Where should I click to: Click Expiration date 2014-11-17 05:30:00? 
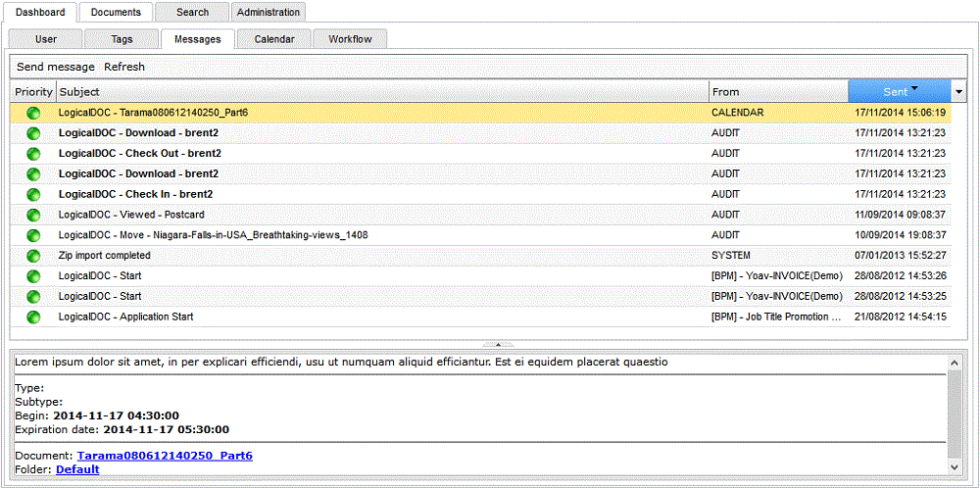pyautogui.click(x=167, y=429)
